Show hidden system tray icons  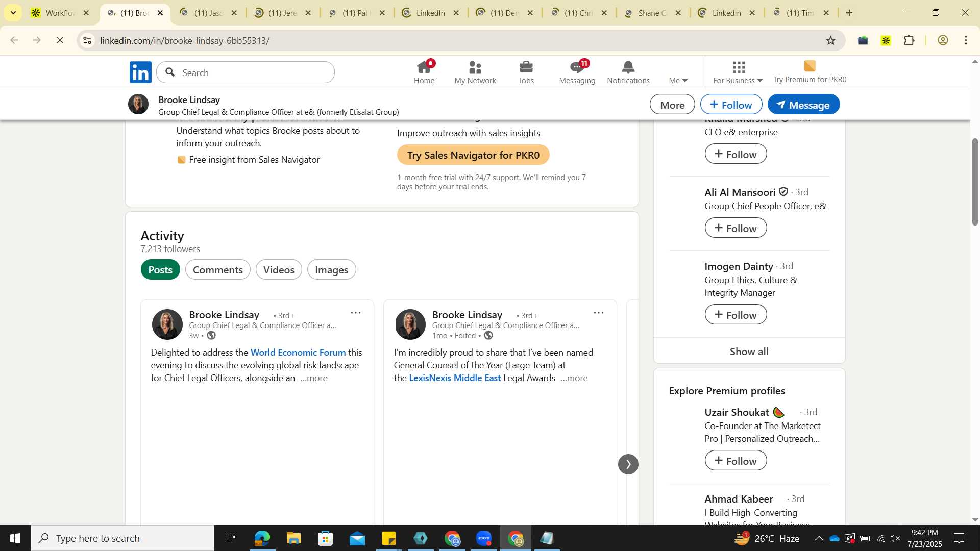point(819,538)
